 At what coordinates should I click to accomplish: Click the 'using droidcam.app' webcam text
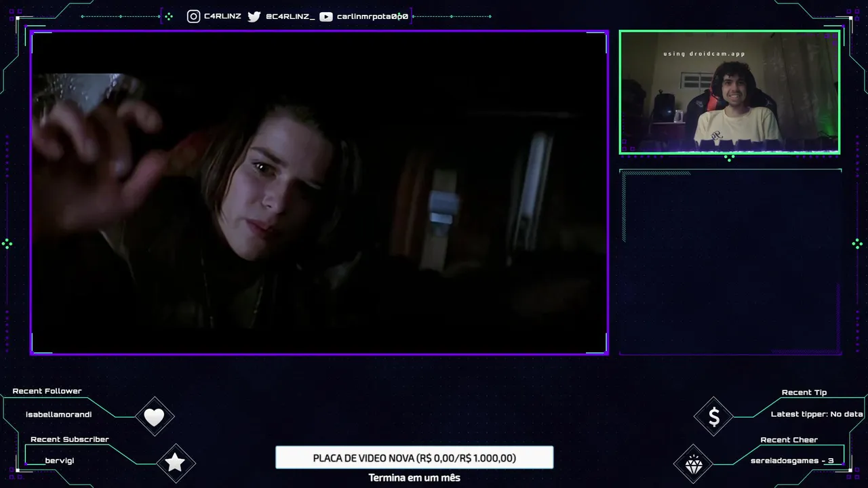tap(704, 54)
